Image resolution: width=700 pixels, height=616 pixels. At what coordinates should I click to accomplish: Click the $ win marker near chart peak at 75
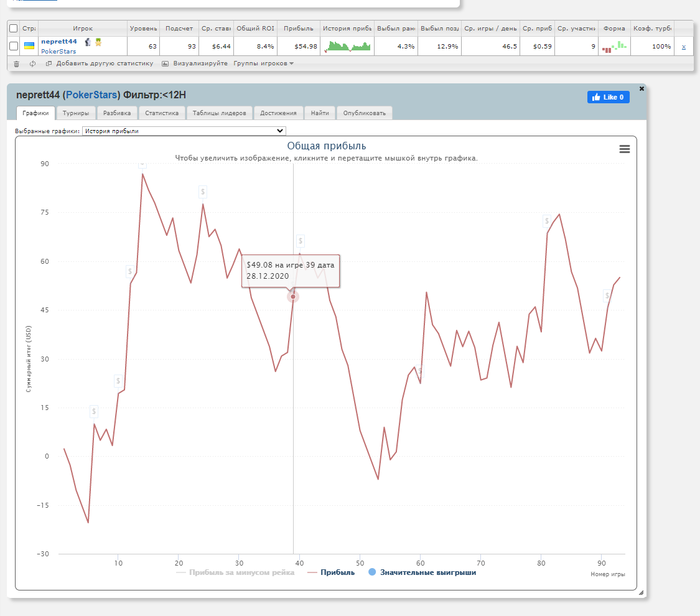tap(203, 192)
